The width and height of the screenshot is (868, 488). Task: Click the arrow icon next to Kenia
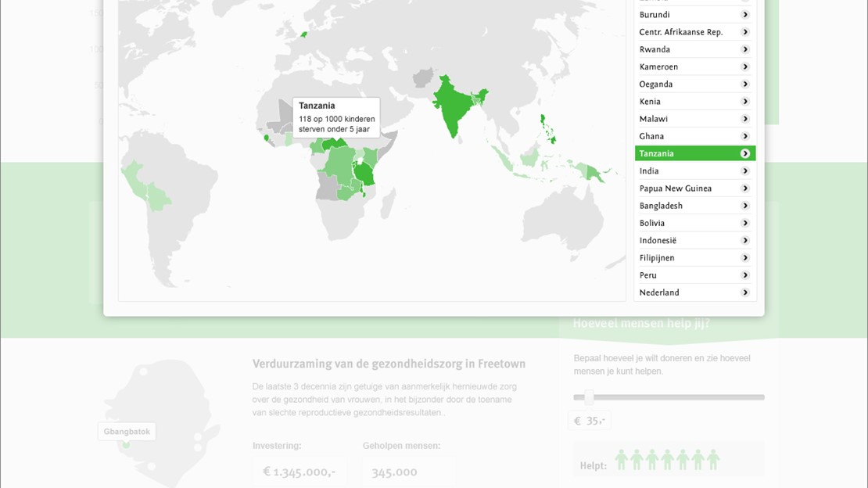pyautogui.click(x=745, y=102)
